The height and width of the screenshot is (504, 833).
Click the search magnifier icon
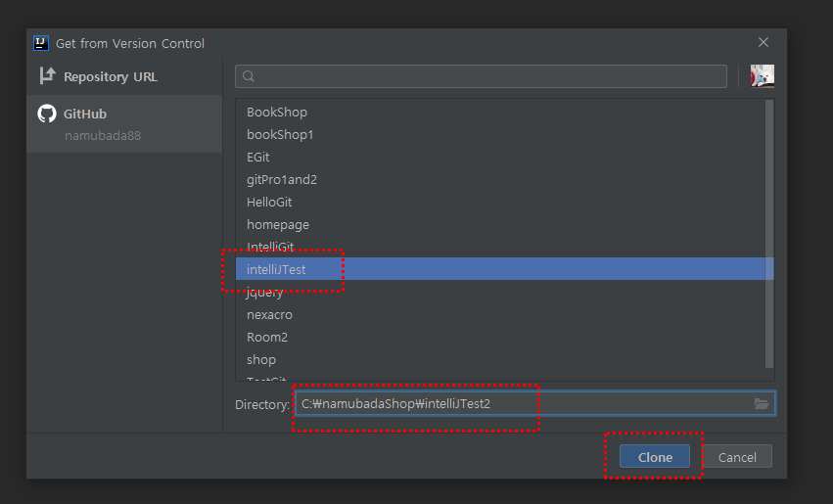coord(248,76)
